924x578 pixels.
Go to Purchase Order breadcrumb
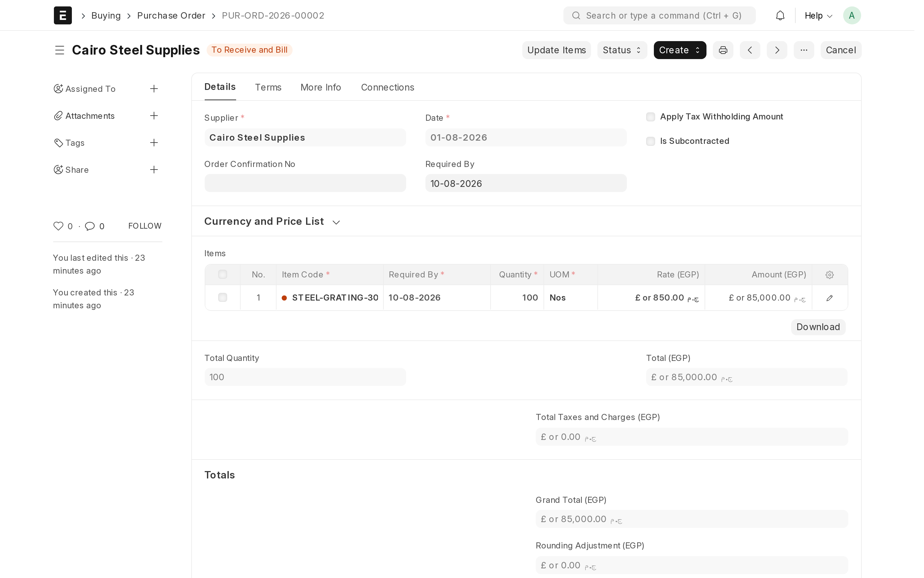click(x=171, y=16)
